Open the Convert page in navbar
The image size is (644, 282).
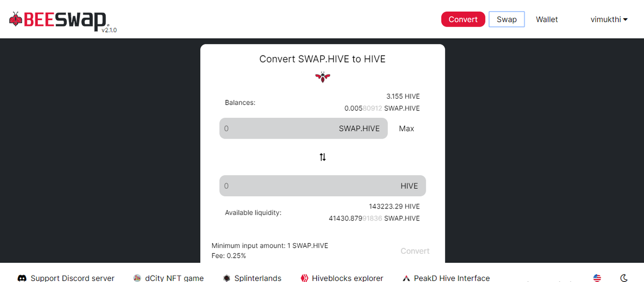[x=463, y=19]
